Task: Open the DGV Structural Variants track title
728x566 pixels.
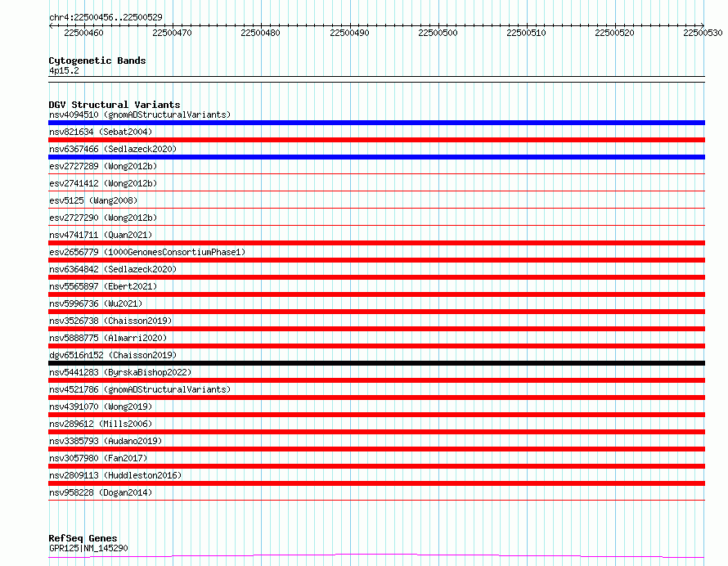Action: pyautogui.click(x=115, y=105)
